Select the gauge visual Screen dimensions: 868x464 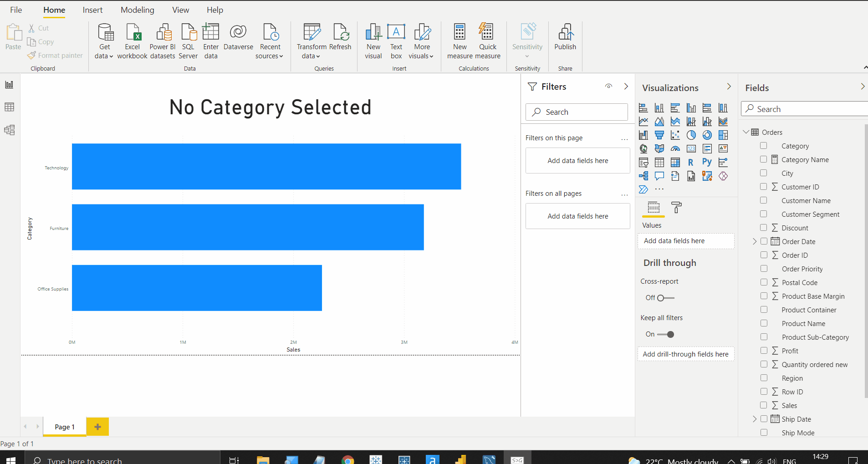click(675, 148)
